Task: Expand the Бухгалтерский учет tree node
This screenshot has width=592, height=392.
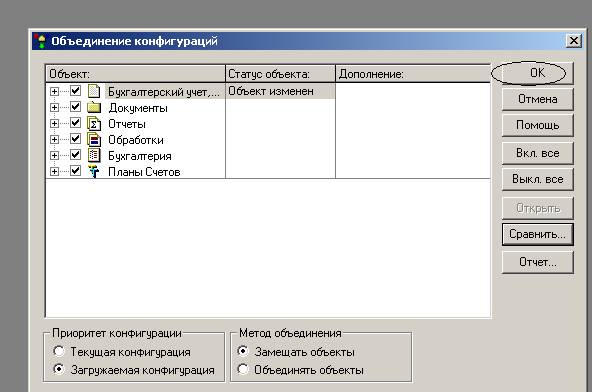Action: click(54, 92)
